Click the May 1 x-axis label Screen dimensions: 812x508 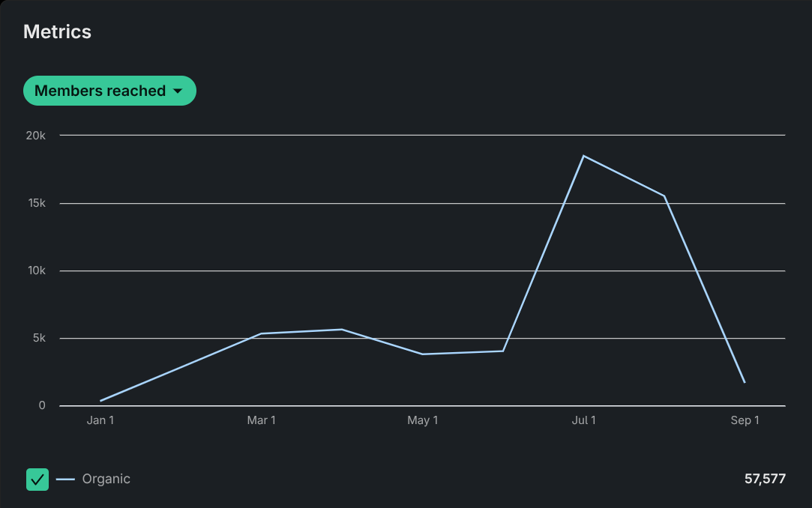(x=422, y=420)
